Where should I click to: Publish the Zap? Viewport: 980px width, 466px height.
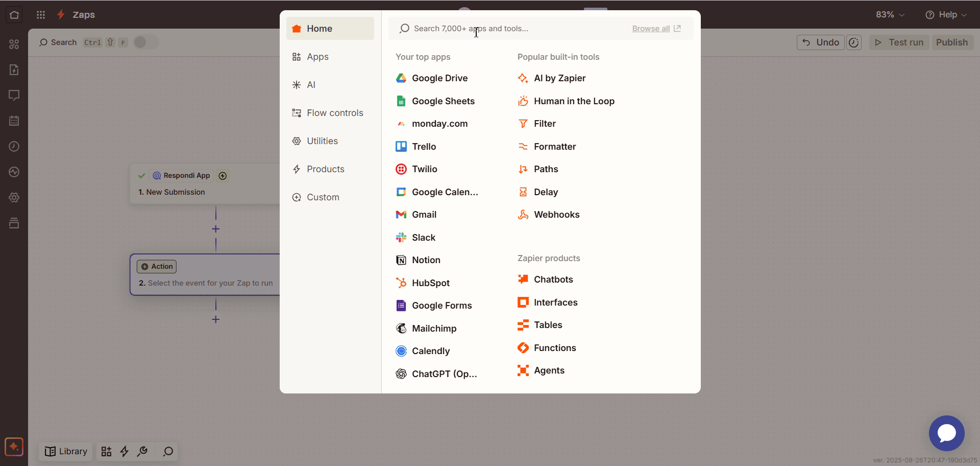coord(952,42)
